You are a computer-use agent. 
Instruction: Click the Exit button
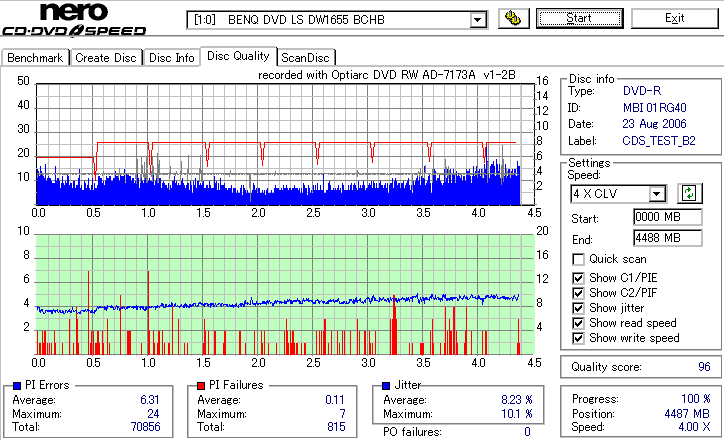coord(675,18)
